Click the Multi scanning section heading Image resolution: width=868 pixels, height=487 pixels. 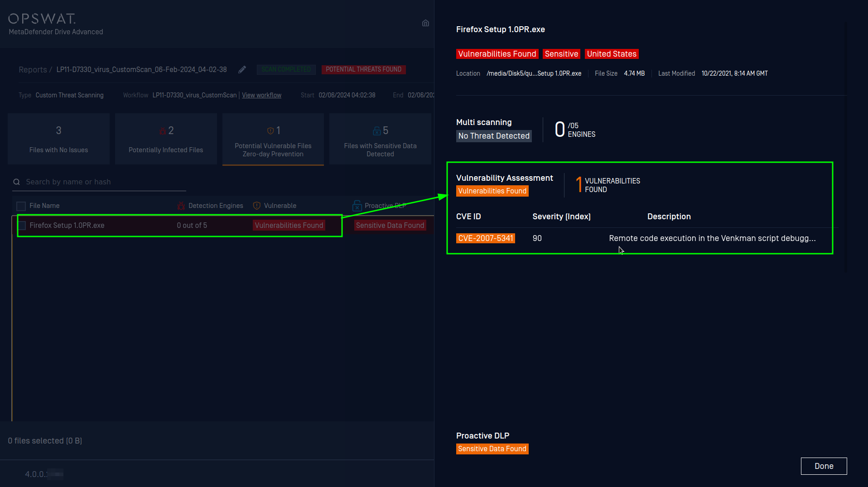point(484,122)
